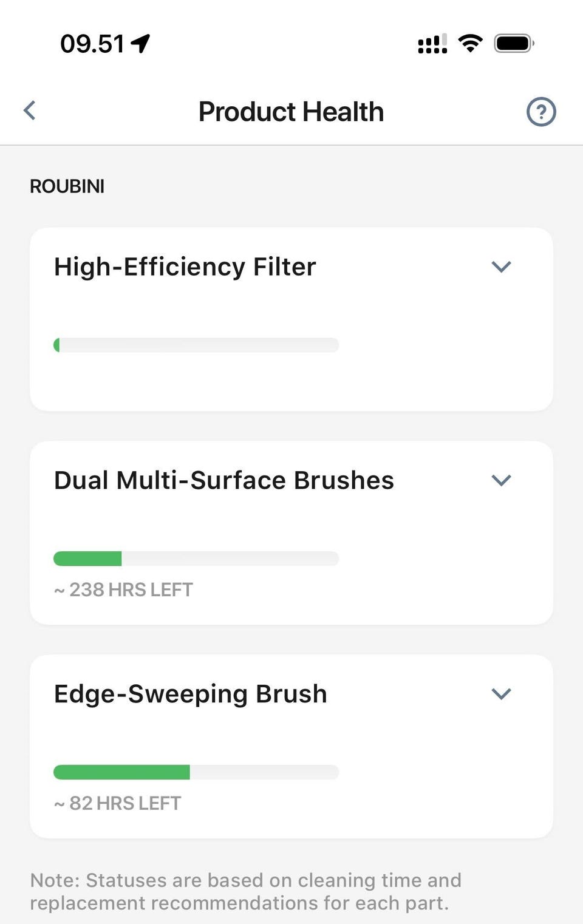The image size is (583, 924).
Task: Tap the Edge-Sweeping Brush progress bar
Action: [196, 772]
